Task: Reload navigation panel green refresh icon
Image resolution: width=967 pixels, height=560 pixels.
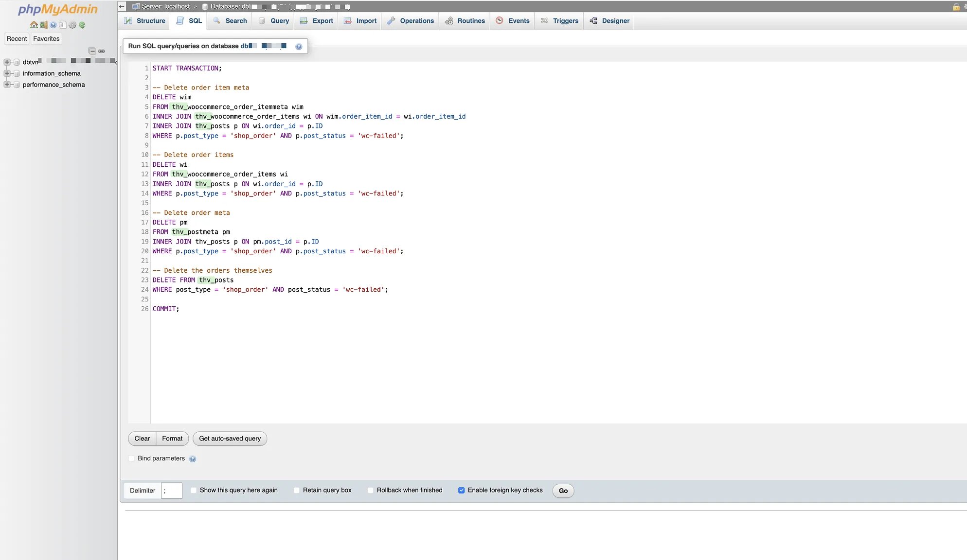Action: point(82,25)
